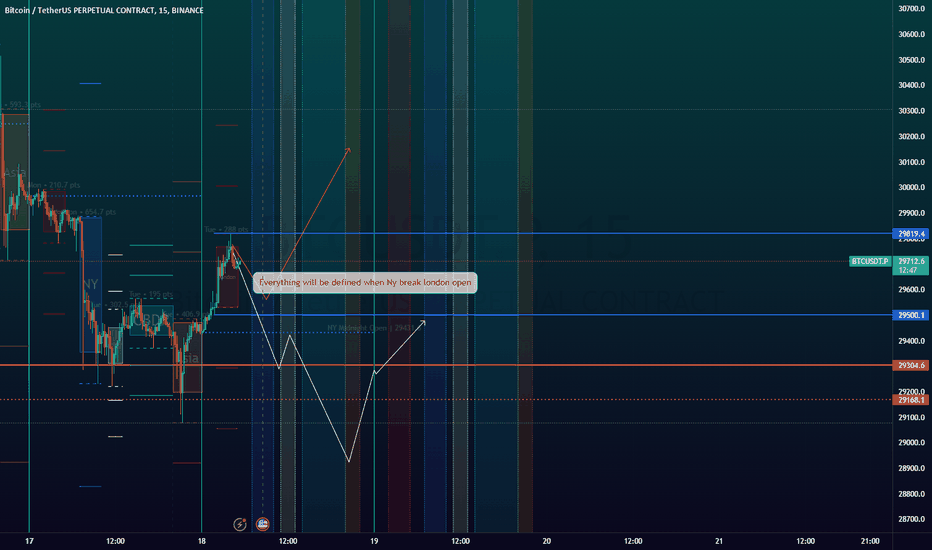The height and width of the screenshot is (550, 932).
Task: Click the 28800.0 price axis label
Action: tap(911, 494)
